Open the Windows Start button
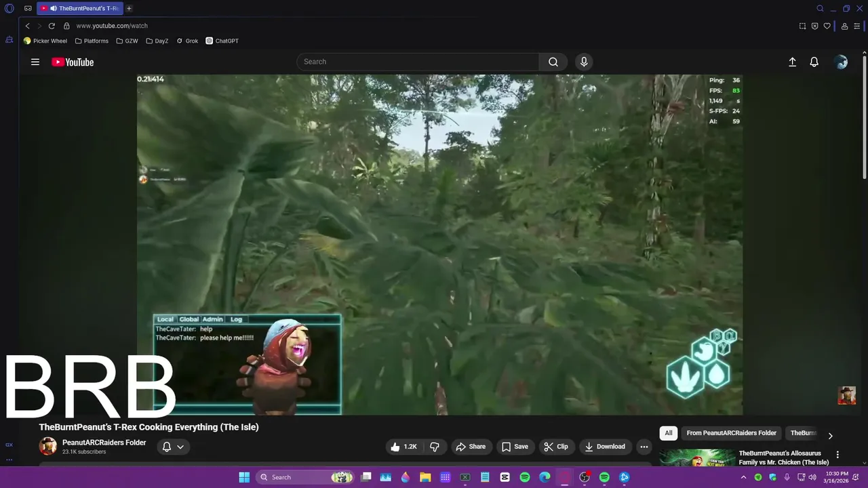868x488 pixels. [244, 477]
